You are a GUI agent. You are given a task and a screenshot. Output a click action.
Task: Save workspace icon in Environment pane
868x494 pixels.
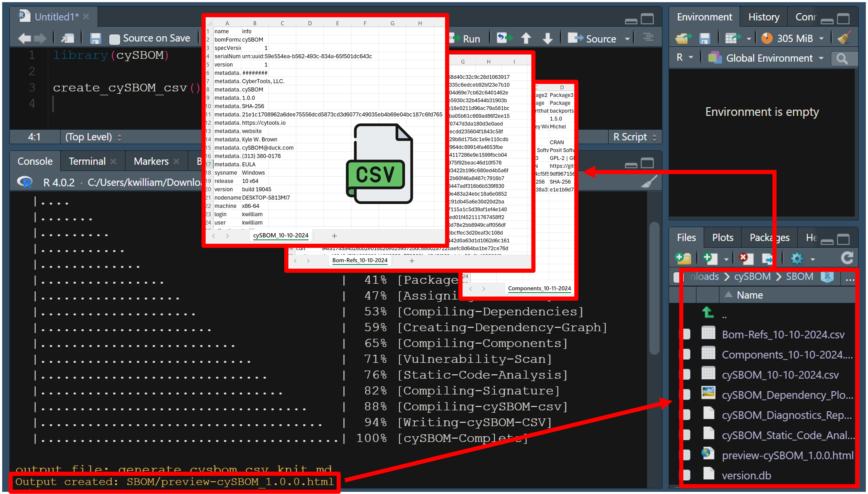pyautogui.click(x=705, y=39)
